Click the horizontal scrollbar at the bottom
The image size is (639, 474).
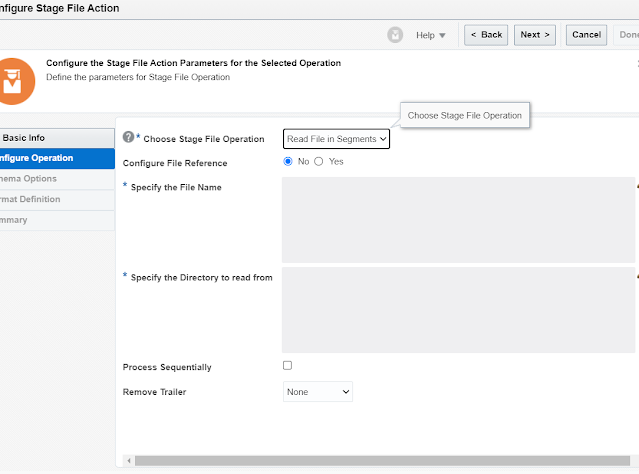click(382, 461)
